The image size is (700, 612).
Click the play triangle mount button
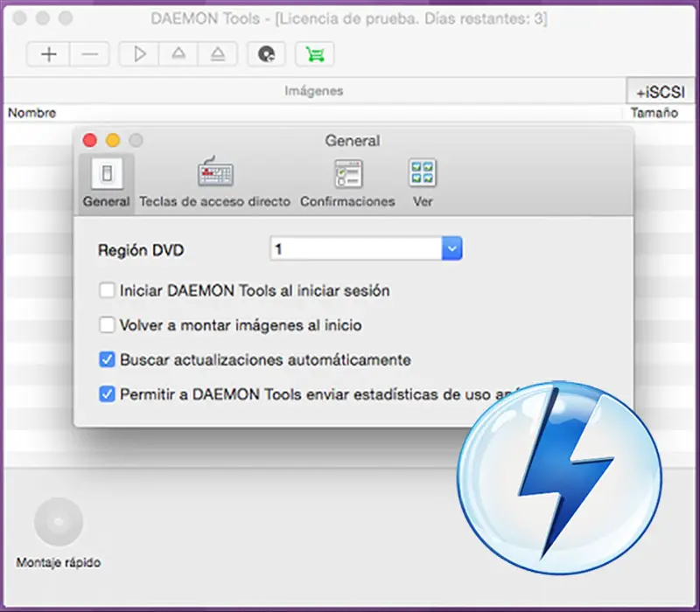click(139, 54)
